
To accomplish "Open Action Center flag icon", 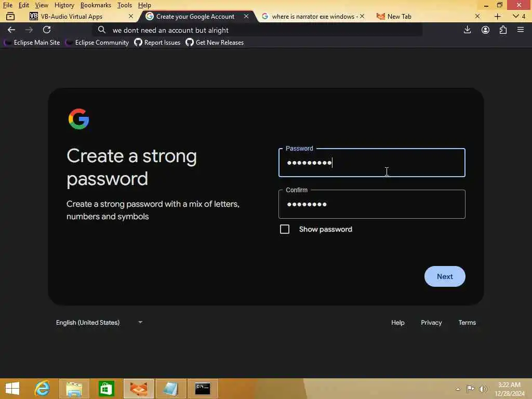I will [470, 389].
